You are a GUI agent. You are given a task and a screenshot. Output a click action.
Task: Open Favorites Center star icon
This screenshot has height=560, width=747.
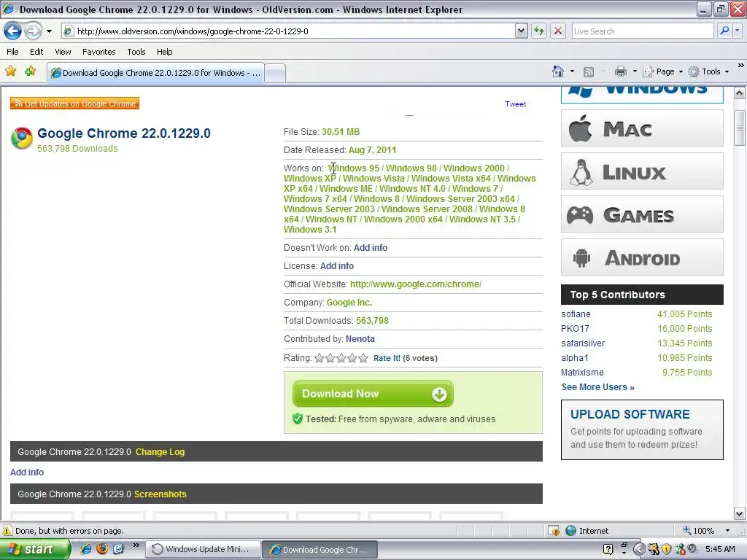click(x=10, y=71)
